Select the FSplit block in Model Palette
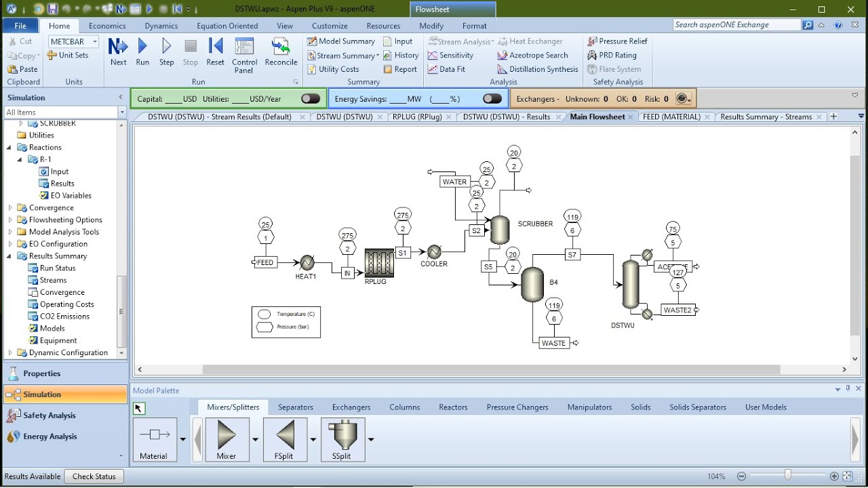 (x=285, y=439)
